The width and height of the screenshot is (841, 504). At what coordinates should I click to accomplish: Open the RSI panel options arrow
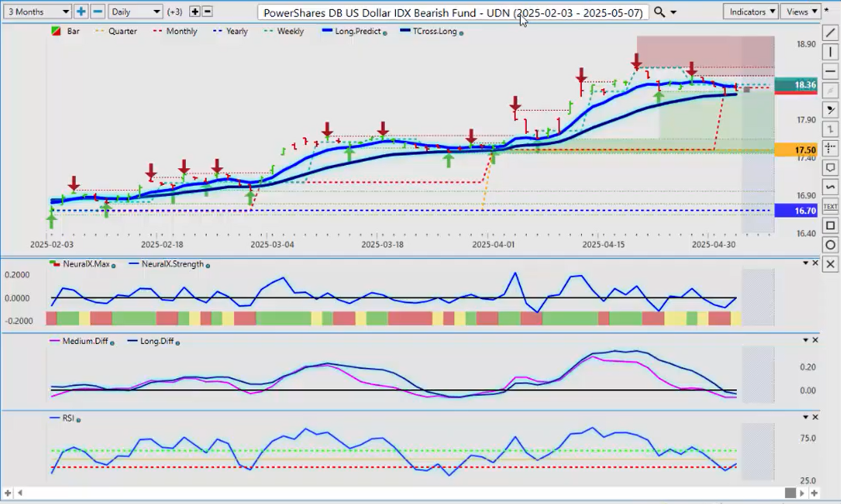pyautogui.click(x=805, y=417)
